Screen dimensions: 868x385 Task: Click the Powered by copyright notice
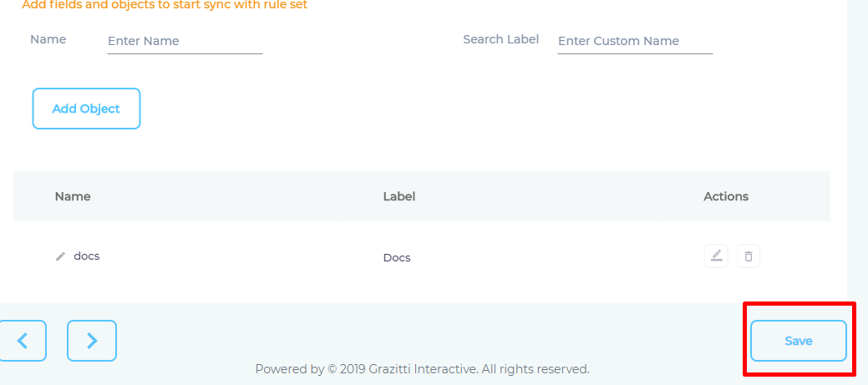tap(423, 369)
